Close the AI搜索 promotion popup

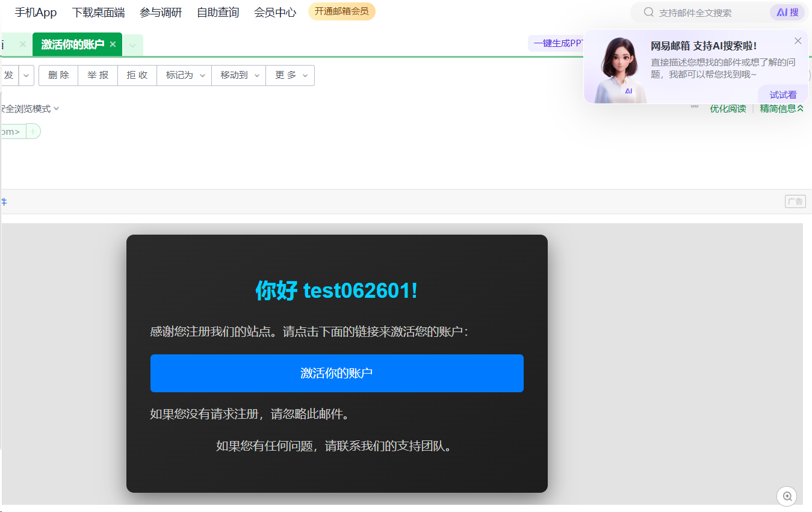click(x=798, y=41)
